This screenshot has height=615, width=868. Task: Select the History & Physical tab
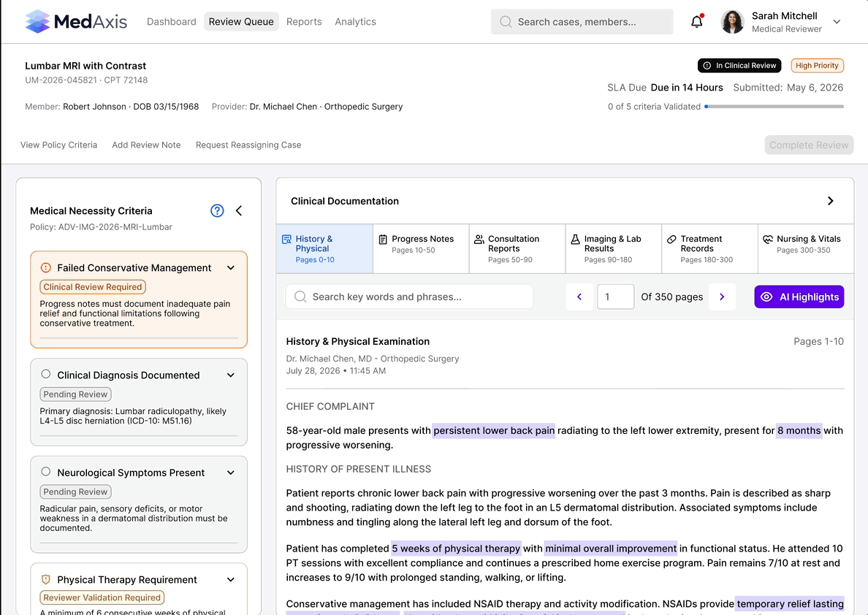point(324,248)
